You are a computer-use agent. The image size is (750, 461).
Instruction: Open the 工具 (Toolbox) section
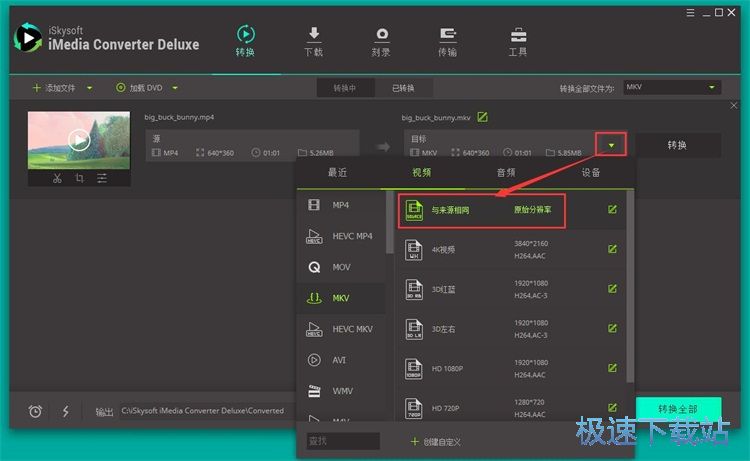[x=518, y=41]
